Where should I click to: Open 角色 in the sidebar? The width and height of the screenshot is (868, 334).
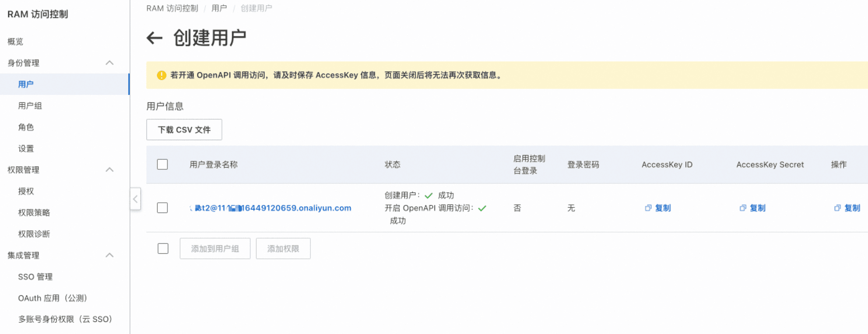click(26, 127)
